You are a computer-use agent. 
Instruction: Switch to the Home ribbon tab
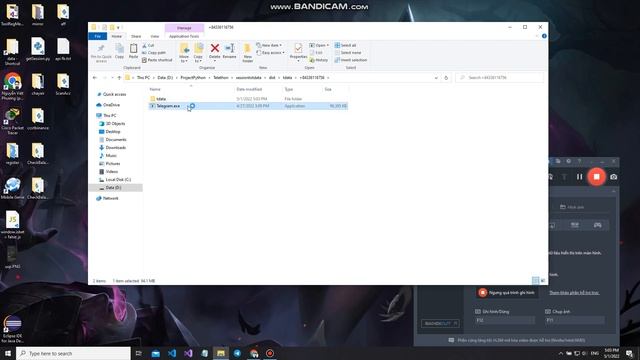coord(117,36)
